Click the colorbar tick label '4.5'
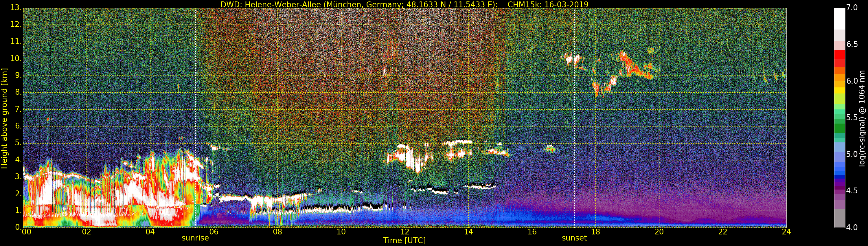This screenshot has height=246, width=868. click(x=852, y=191)
